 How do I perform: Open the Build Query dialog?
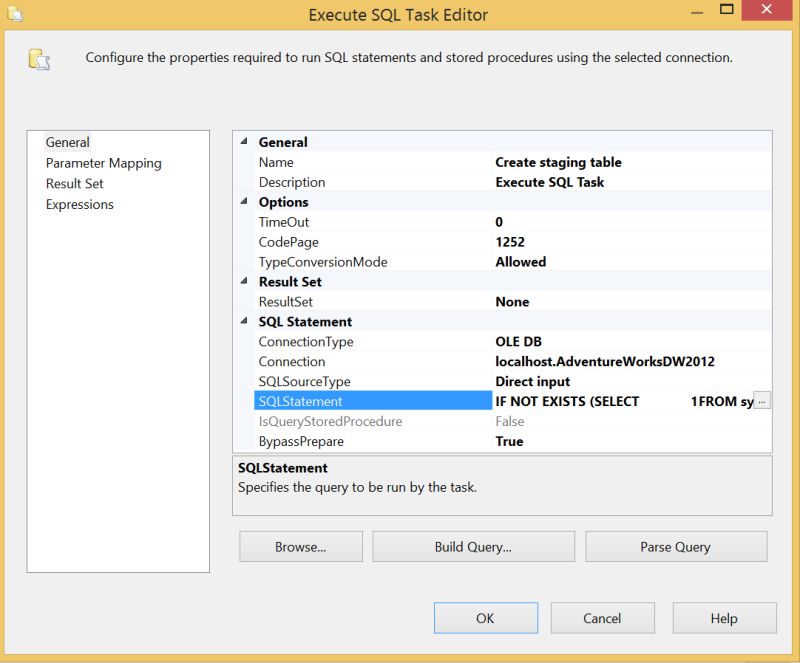click(473, 546)
